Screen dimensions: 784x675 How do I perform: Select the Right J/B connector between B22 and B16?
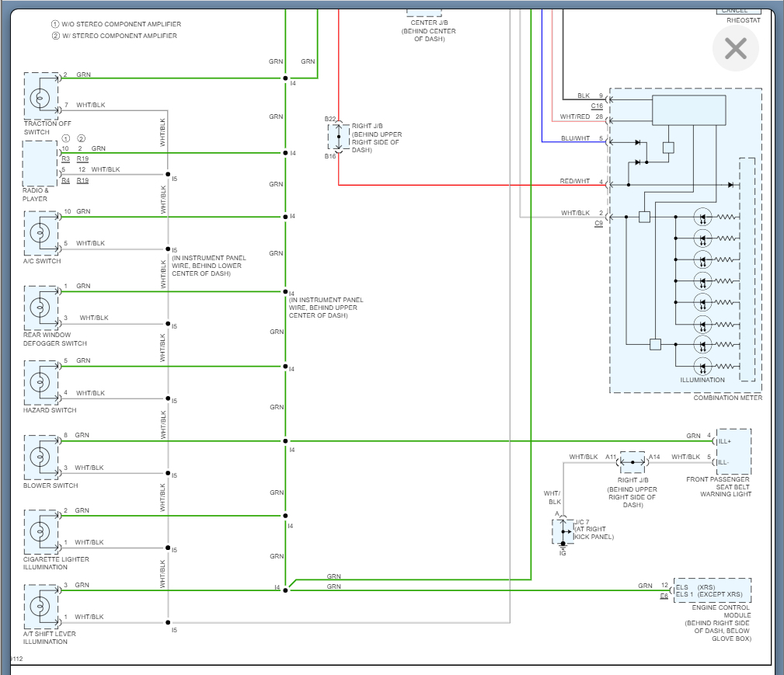coord(339,137)
